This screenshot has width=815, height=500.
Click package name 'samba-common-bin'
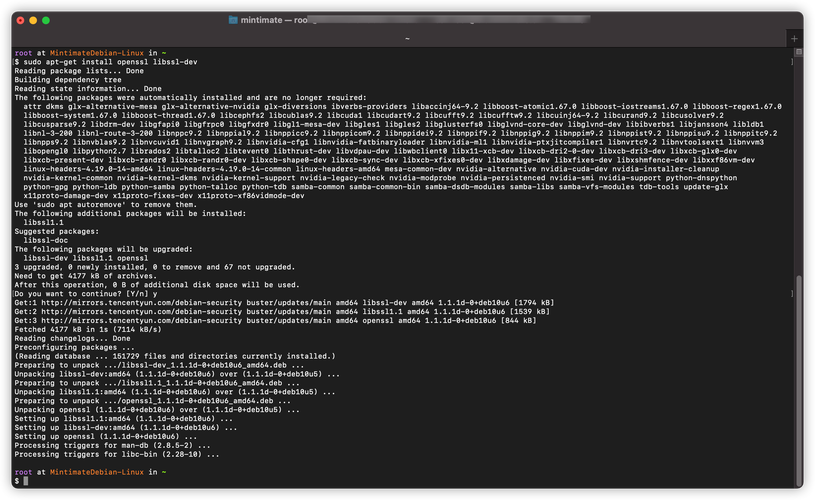click(x=385, y=187)
